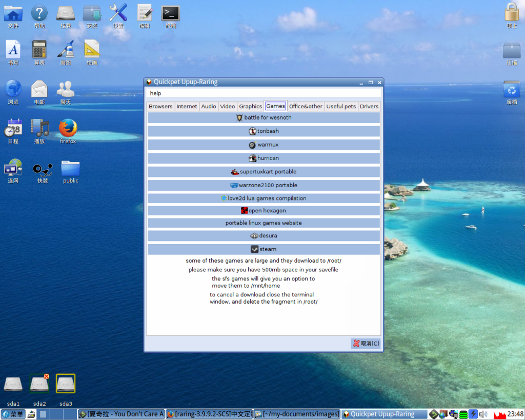This screenshot has height=420, width=525.
Task: Open the 算表 spreadsheet calculator icon
Action: (x=39, y=50)
